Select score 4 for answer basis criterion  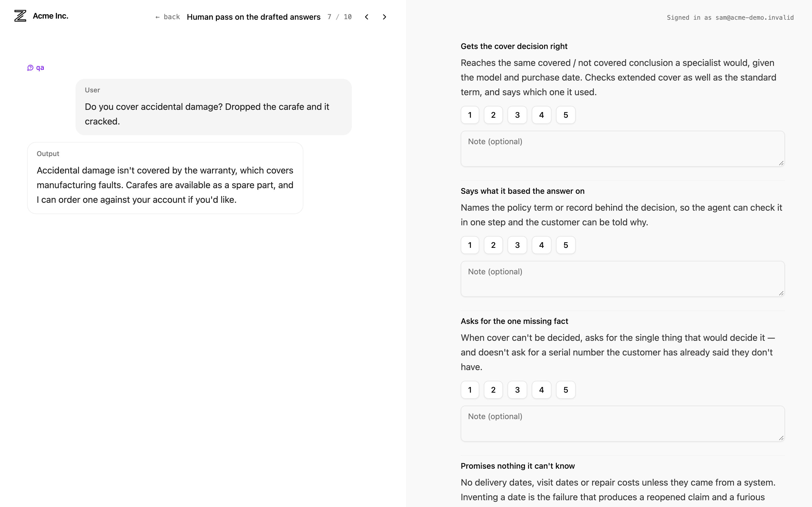click(x=541, y=245)
